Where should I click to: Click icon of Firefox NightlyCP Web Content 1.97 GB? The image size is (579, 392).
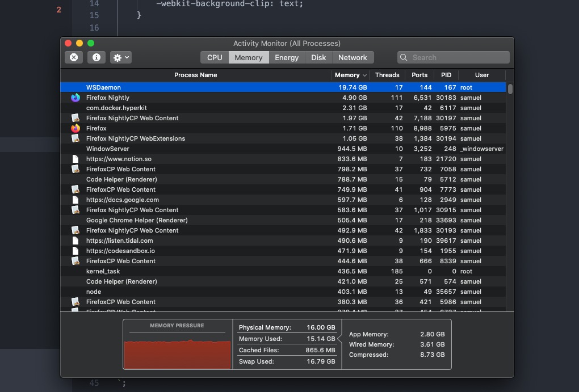(x=75, y=118)
